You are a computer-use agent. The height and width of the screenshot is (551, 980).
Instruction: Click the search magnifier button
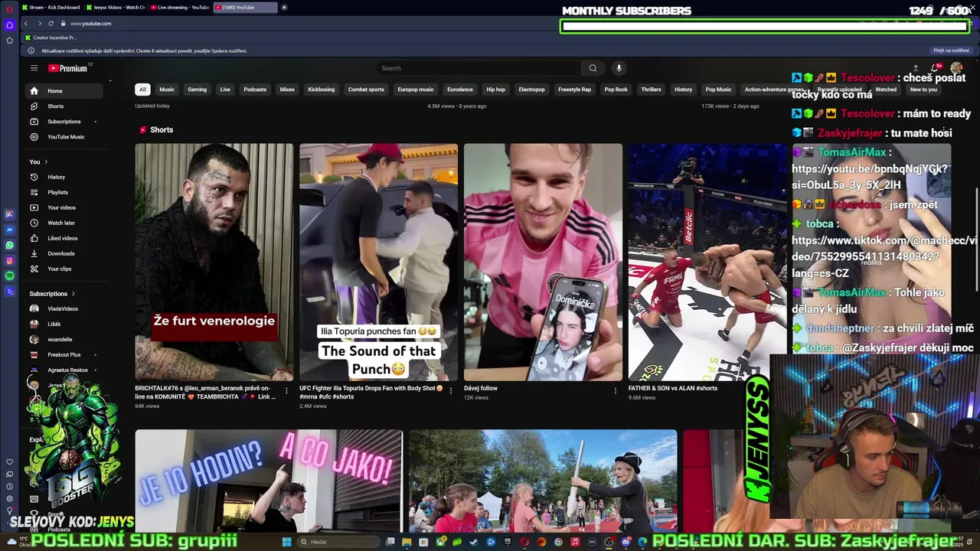pos(593,68)
